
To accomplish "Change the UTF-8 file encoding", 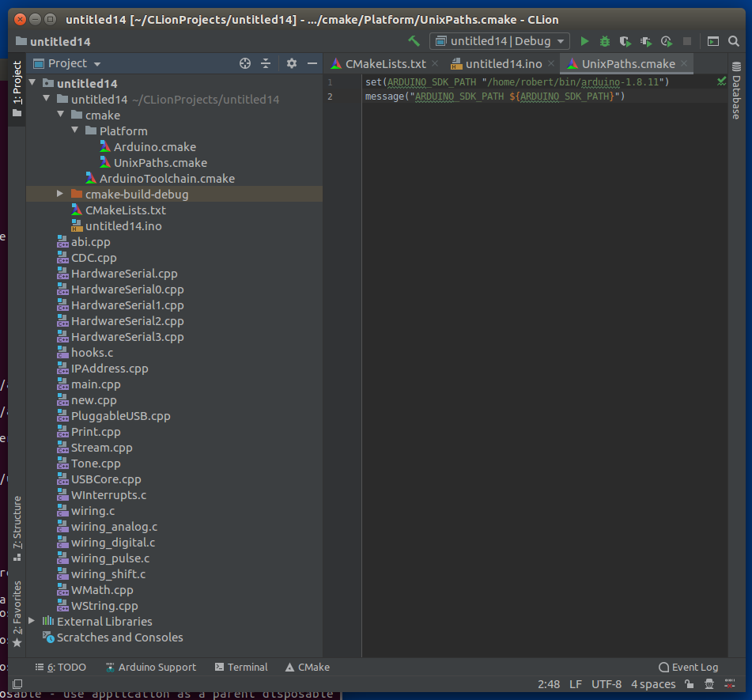I will point(607,684).
